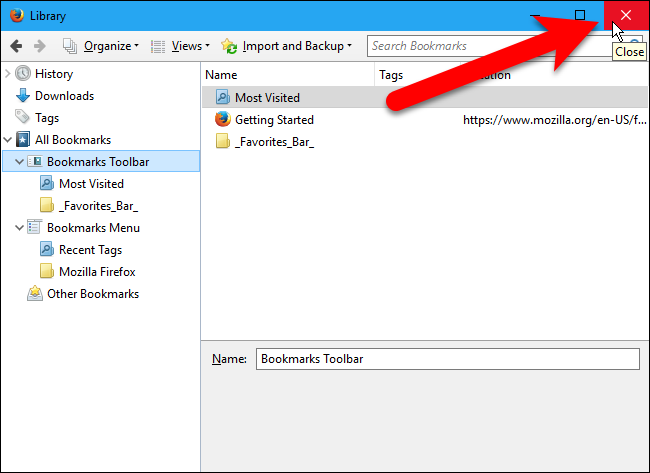Click the Bookmarks Toolbar icon in sidebar
The image size is (650, 473).
(x=35, y=161)
